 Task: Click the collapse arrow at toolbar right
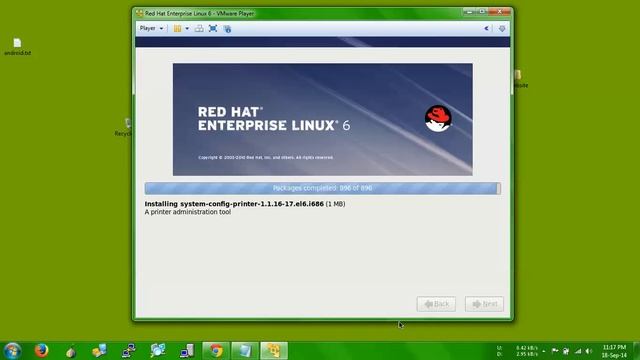click(486, 29)
